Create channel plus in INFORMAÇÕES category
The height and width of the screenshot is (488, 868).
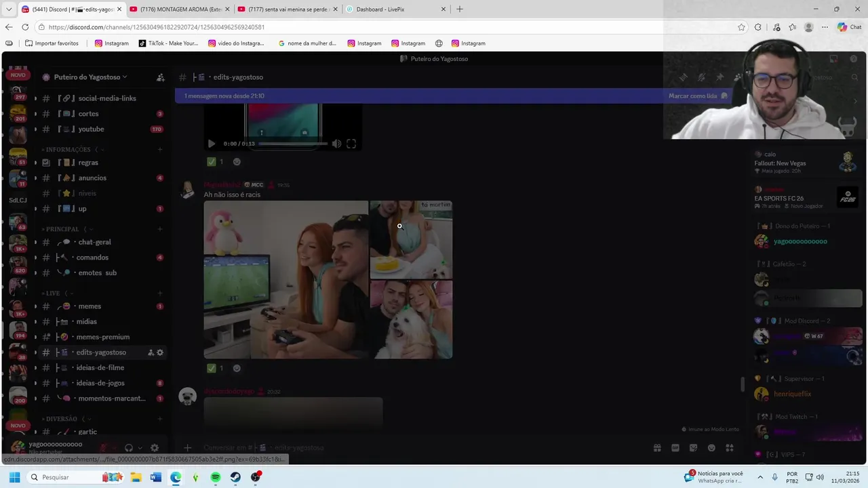(x=160, y=149)
